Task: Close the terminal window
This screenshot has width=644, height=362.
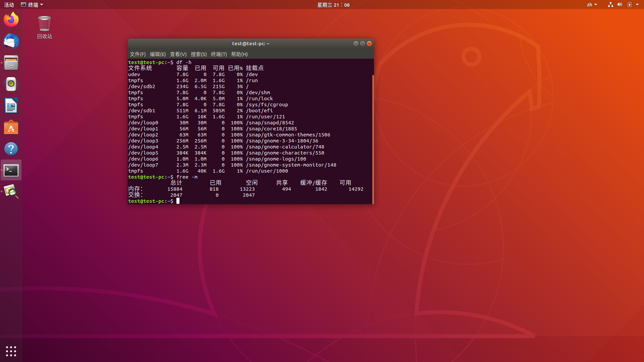Action: 369,44
